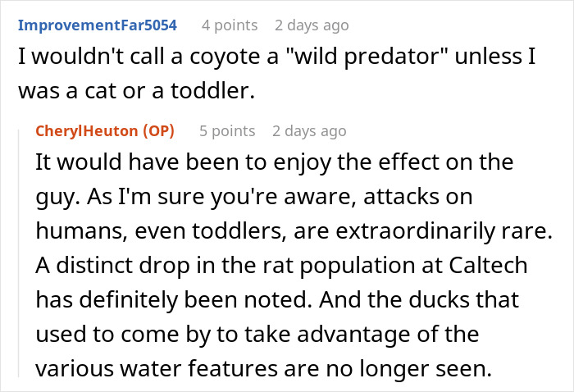Click the "4 points" score label
Viewport: 574px width, 392px height.
(229, 25)
